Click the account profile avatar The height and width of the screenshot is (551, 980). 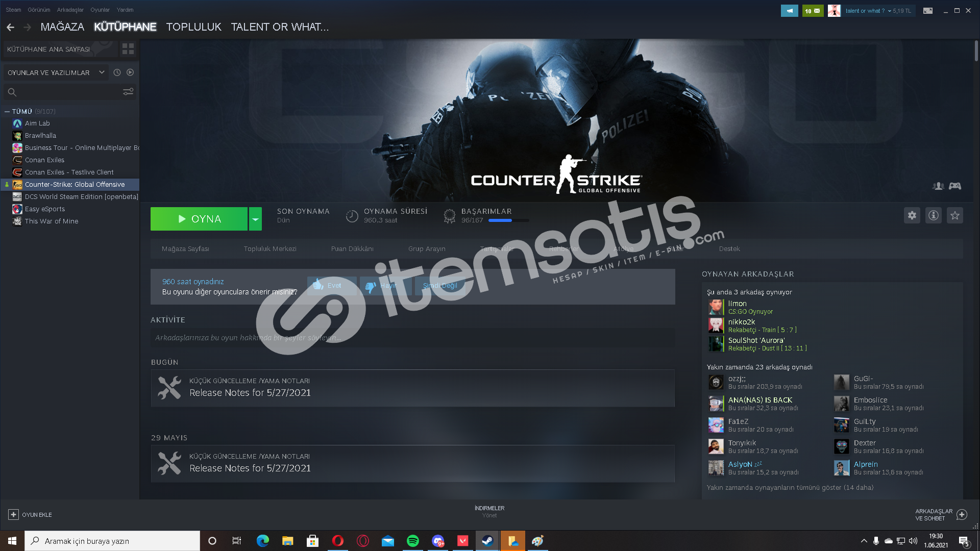point(834,11)
